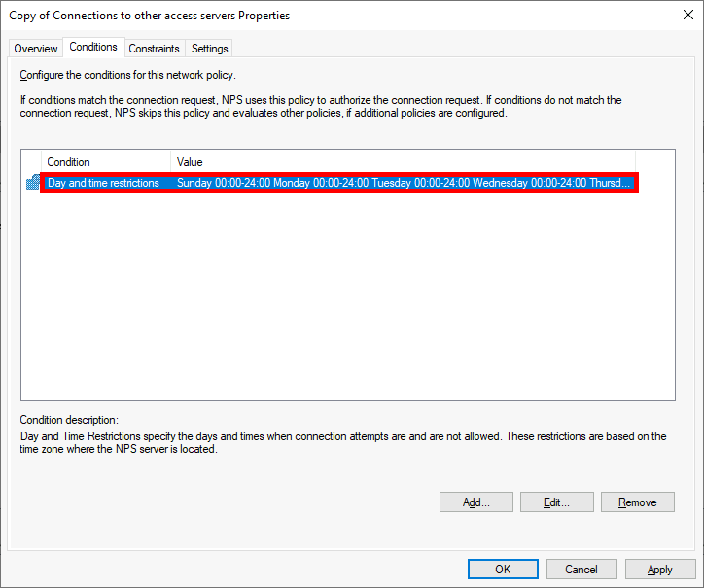Click the Condition column header
The width and height of the screenshot is (704, 588).
click(106, 162)
